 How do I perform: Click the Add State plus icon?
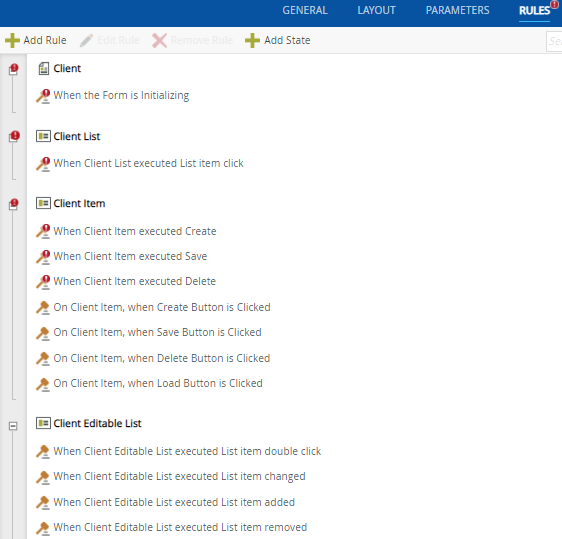point(252,40)
